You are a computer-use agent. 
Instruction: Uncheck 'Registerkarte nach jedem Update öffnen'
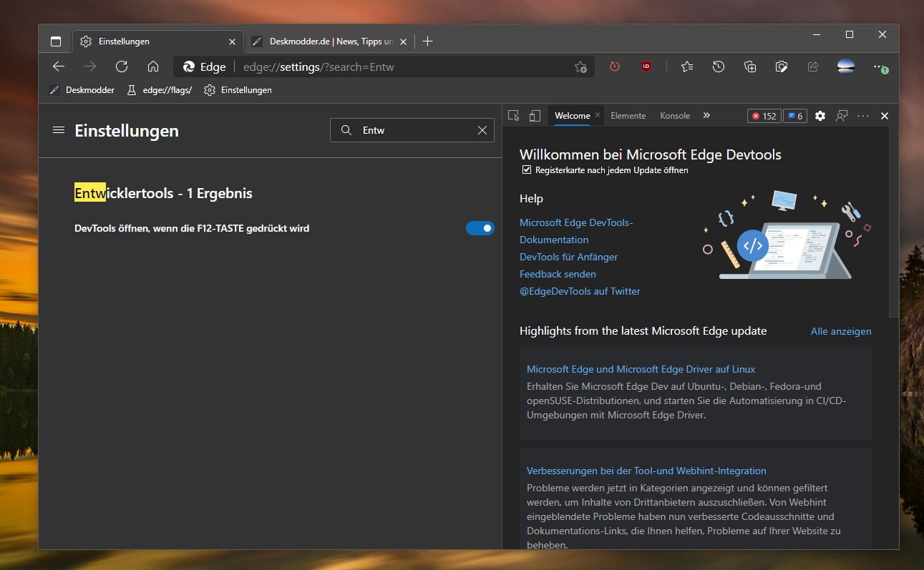[x=527, y=170]
